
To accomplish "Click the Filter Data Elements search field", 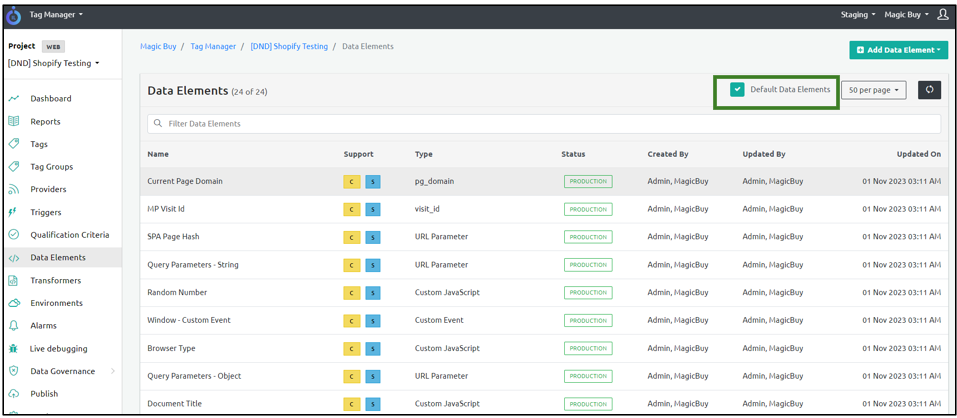I will (543, 124).
